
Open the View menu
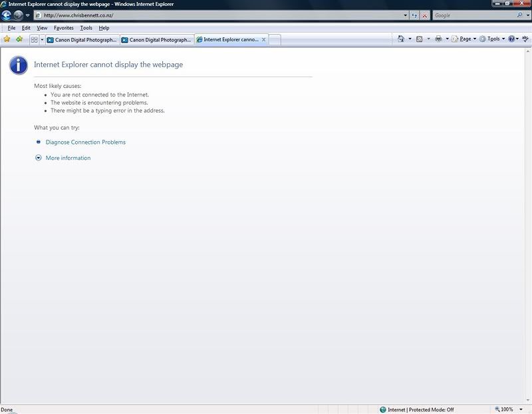(42, 28)
